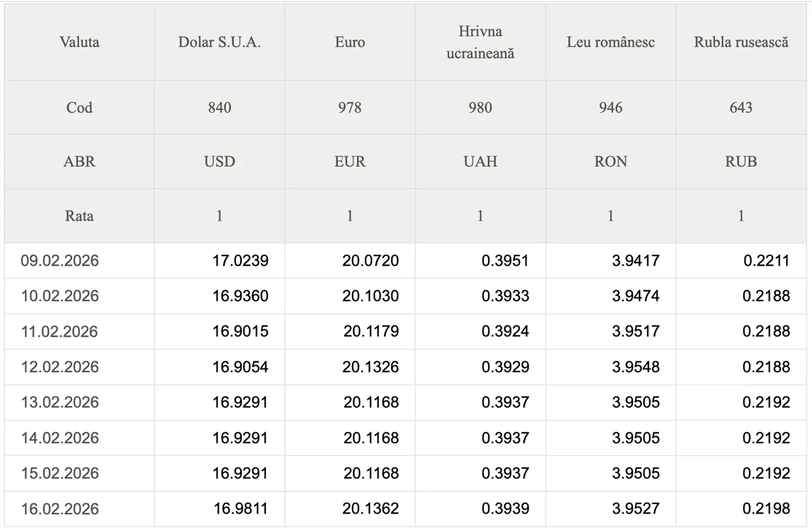This screenshot has width=812, height=532.
Task: Select RON rate 3.9548
Action: (636, 367)
